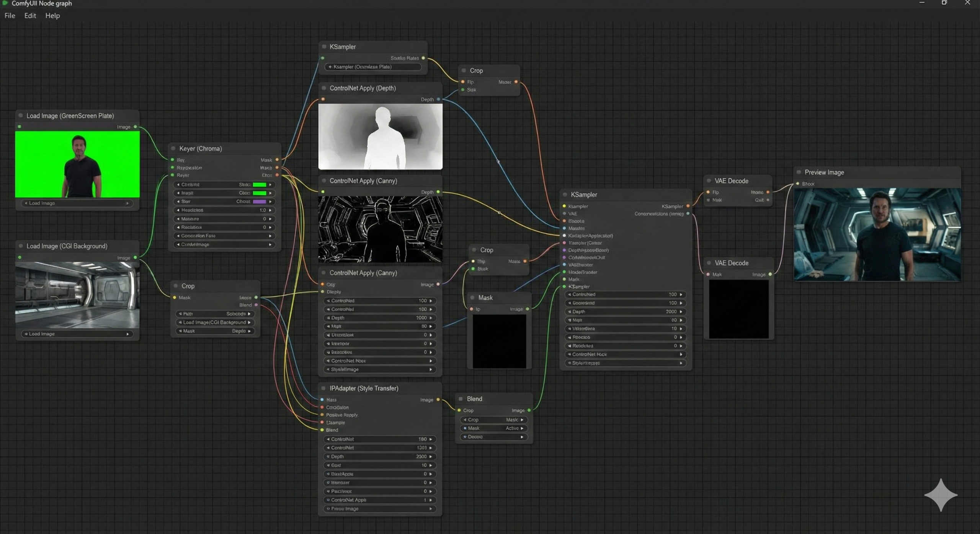Open the File menu
The image size is (980, 534).
[10, 16]
